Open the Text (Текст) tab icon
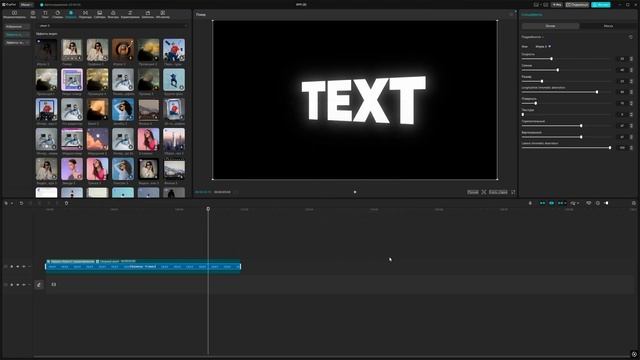This screenshot has height=360, width=640. point(45,13)
